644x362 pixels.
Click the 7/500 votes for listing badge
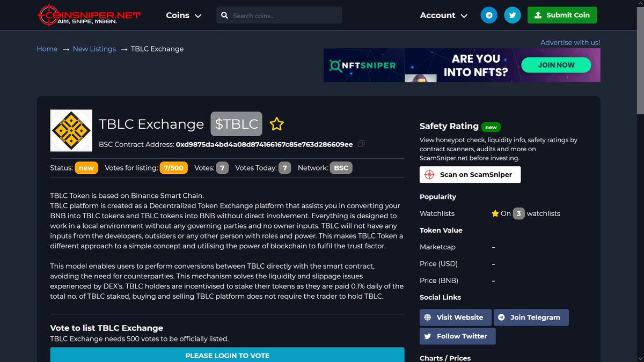pos(173,168)
